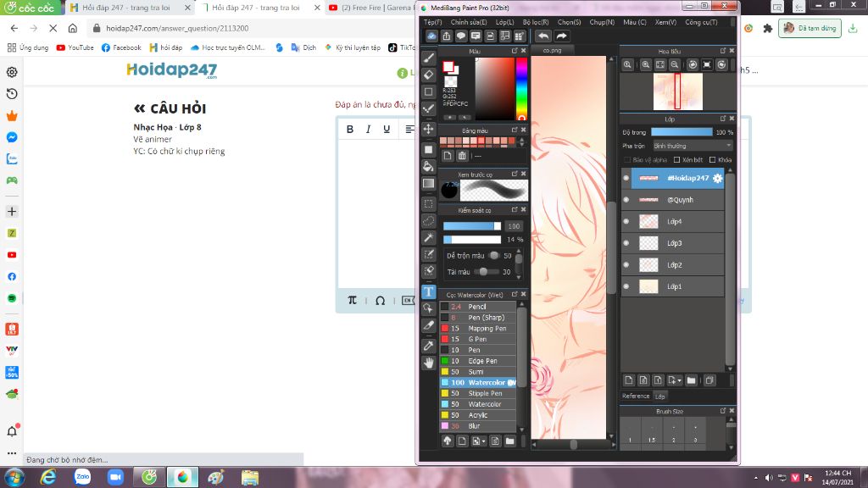This screenshot has width=868, height=488.
Task: Zoom out on the navigator panel
Action: [x=674, y=64]
